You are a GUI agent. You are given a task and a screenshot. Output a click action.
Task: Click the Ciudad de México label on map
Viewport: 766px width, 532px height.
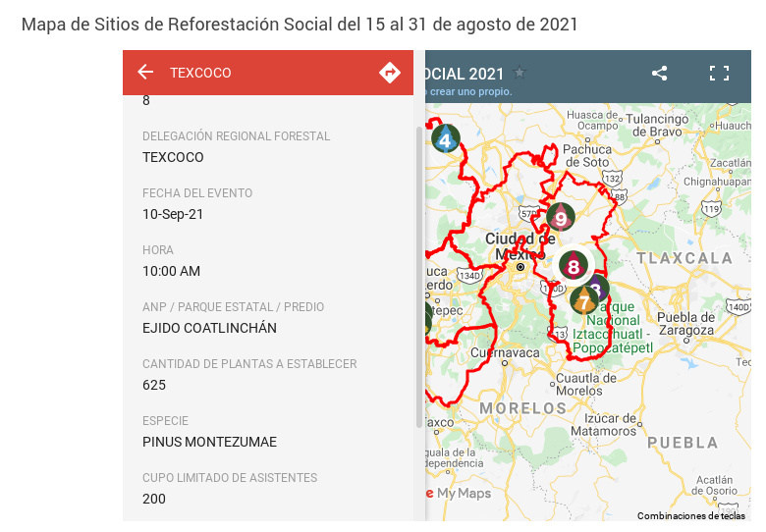[520, 246]
